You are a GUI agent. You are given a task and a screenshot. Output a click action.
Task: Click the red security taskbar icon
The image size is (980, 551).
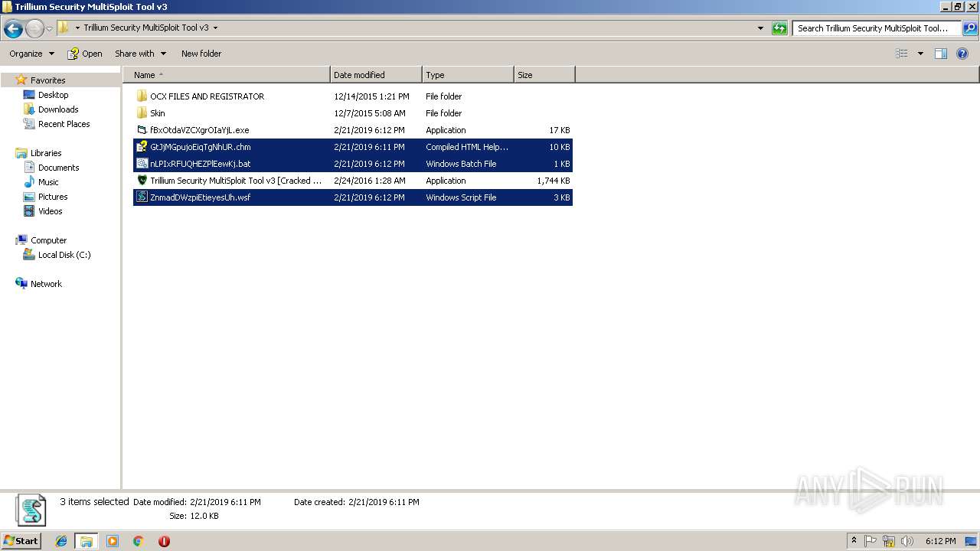[x=164, y=541]
